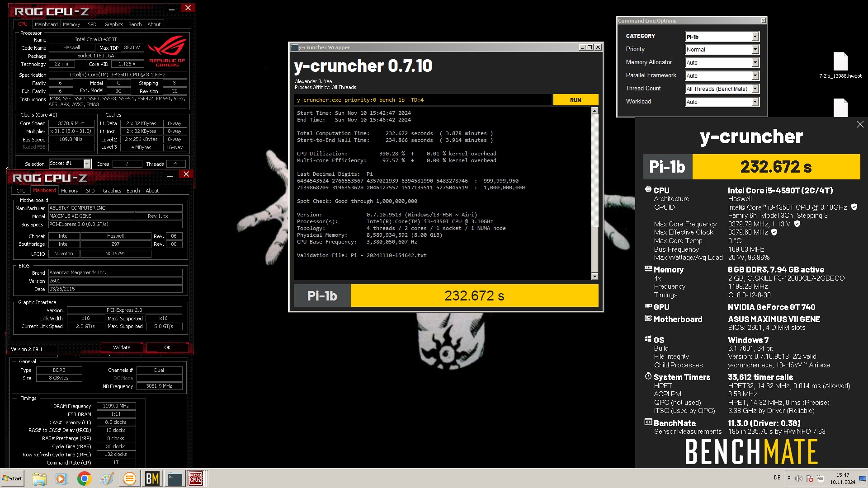868x488 pixels.
Task: Click the System Timers clock icon
Action: [x=648, y=376]
